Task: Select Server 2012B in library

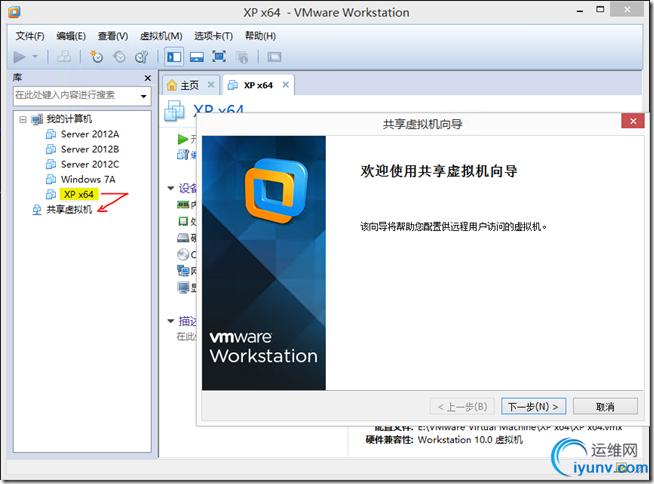Action: [90, 149]
